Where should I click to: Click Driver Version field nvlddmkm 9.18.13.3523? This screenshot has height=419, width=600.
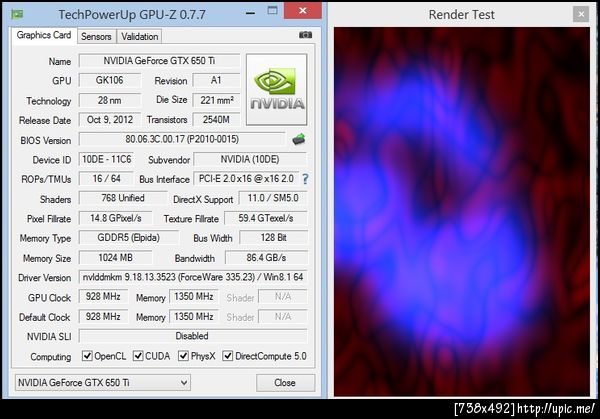[193, 277]
